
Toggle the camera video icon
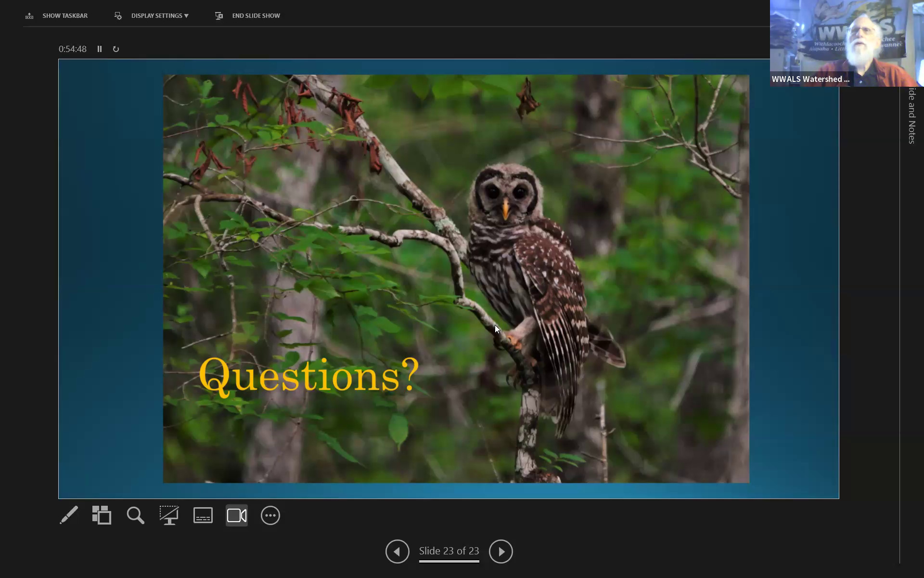237,515
